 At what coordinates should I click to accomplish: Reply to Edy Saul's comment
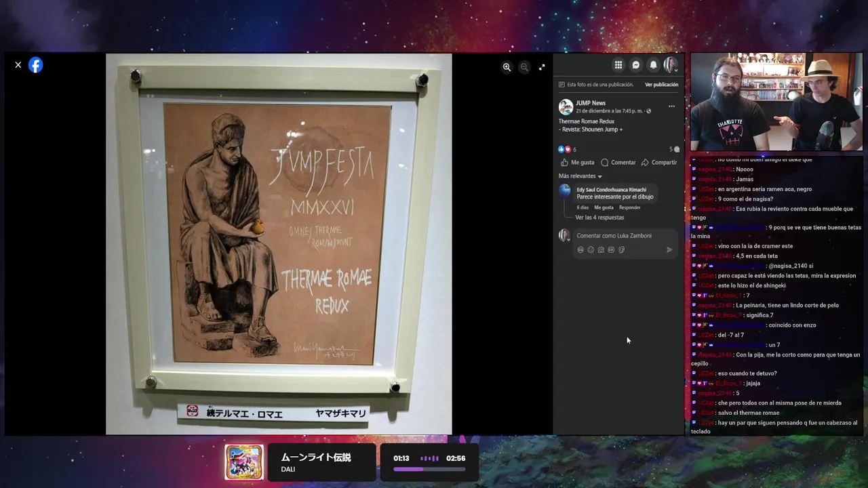[x=629, y=207]
